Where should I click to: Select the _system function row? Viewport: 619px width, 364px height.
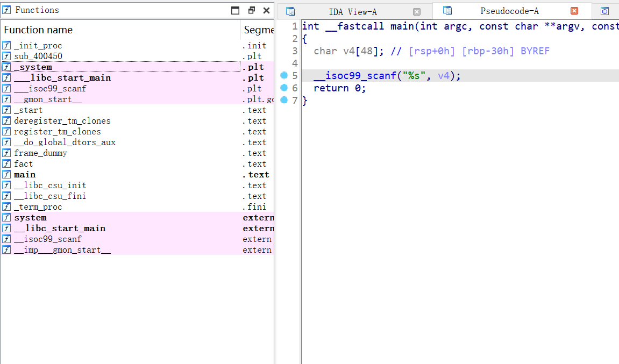(137, 67)
